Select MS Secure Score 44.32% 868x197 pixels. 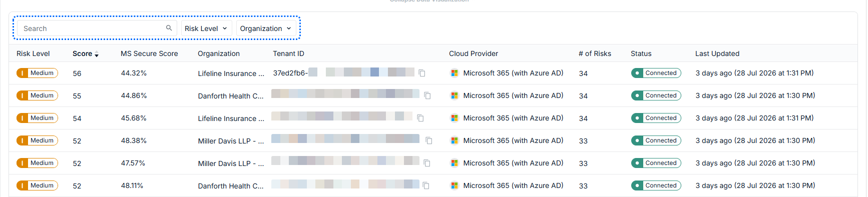coord(134,73)
